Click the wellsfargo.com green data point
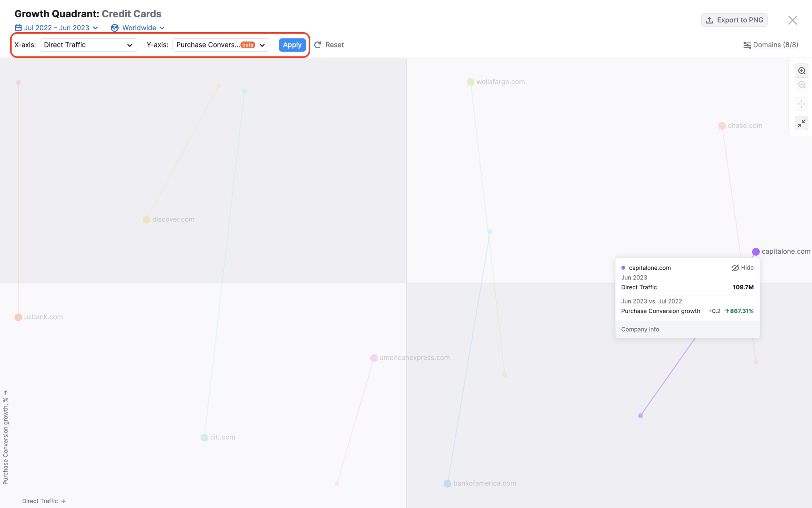Image resolution: width=812 pixels, height=508 pixels. point(470,82)
